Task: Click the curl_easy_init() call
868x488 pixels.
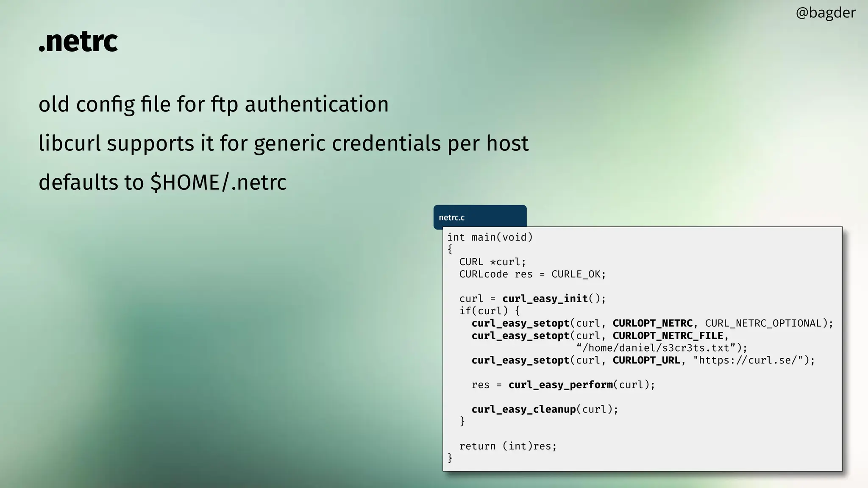Action: click(x=554, y=299)
